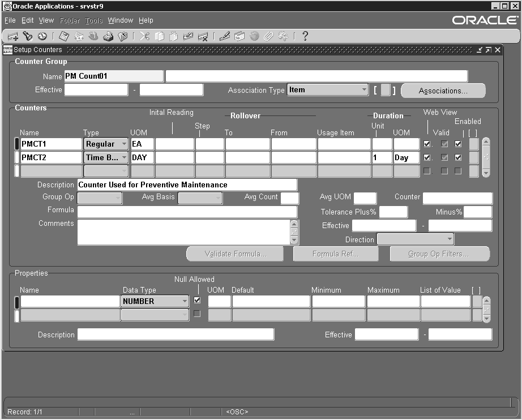Click the Attachments paperclip icon
The image size is (522, 420).
[x=268, y=36]
